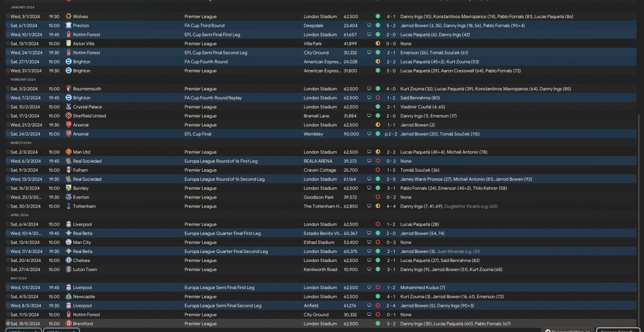Select the Deepdale stadium cell
Image resolution: width=644 pixels, height=332 pixels.
313,26
